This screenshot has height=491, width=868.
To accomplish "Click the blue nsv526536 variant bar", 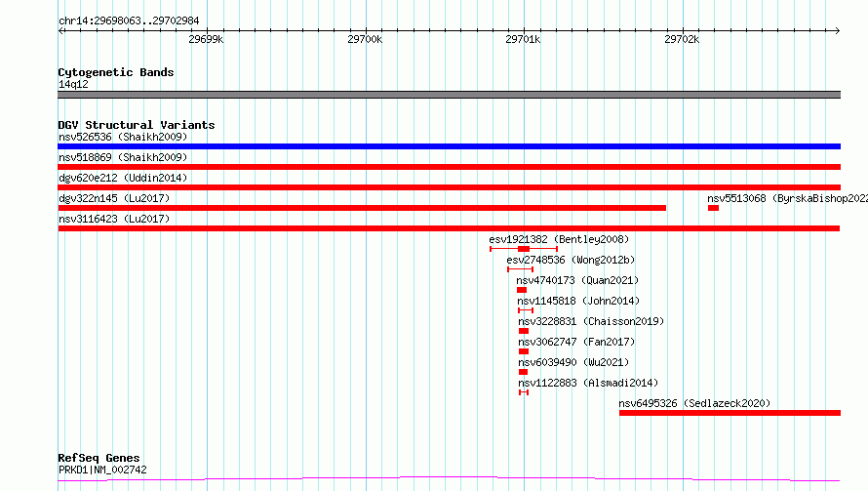I will tap(449, 146).
